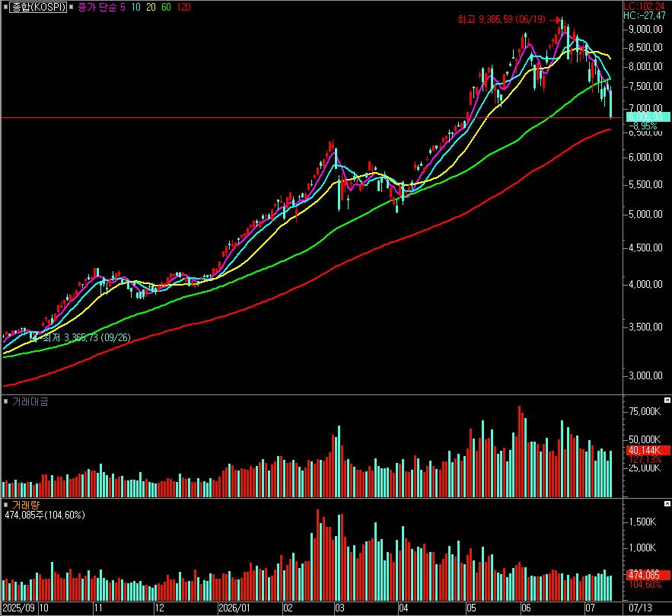
Task: Click the 2026/01 date axis label
Action: [x=234, y=608]
